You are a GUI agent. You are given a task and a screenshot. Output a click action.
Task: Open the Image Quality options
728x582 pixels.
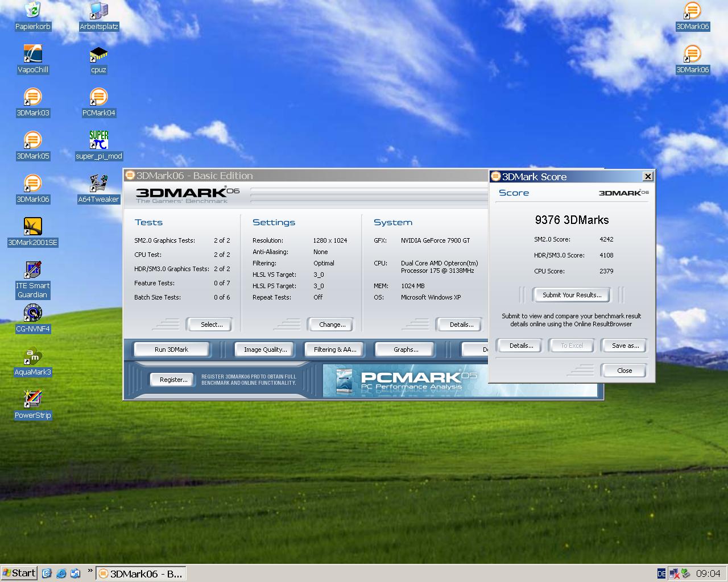click(265, 350)
